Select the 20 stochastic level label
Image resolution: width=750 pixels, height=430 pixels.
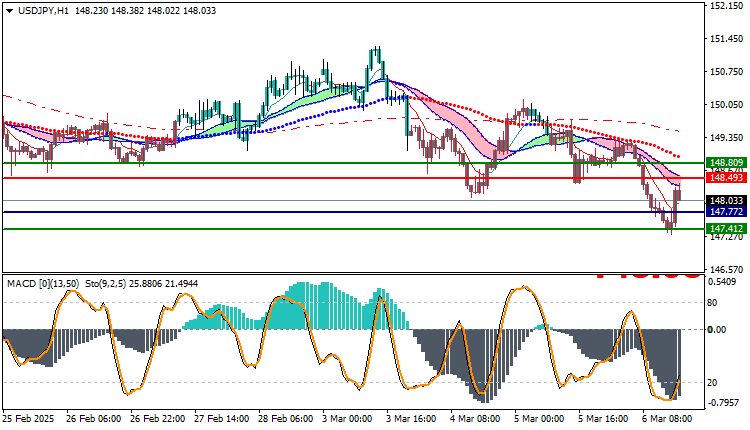[712, 383]
